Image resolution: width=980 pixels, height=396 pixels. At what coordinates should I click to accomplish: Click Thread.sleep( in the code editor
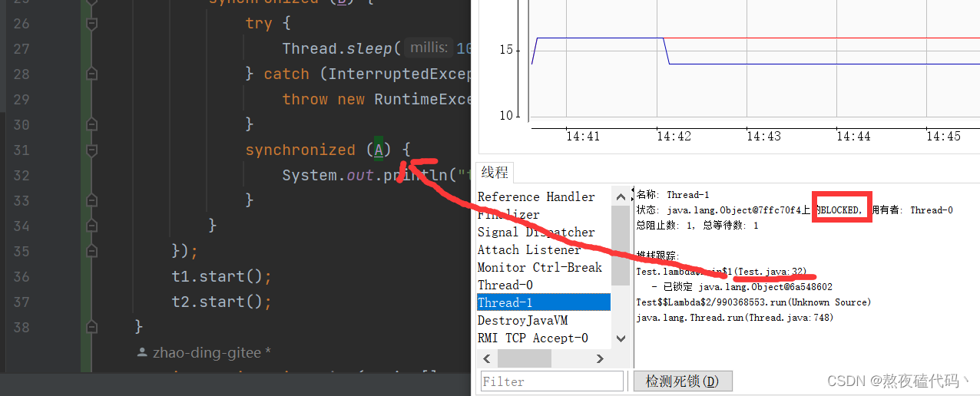tap(342, 48)
